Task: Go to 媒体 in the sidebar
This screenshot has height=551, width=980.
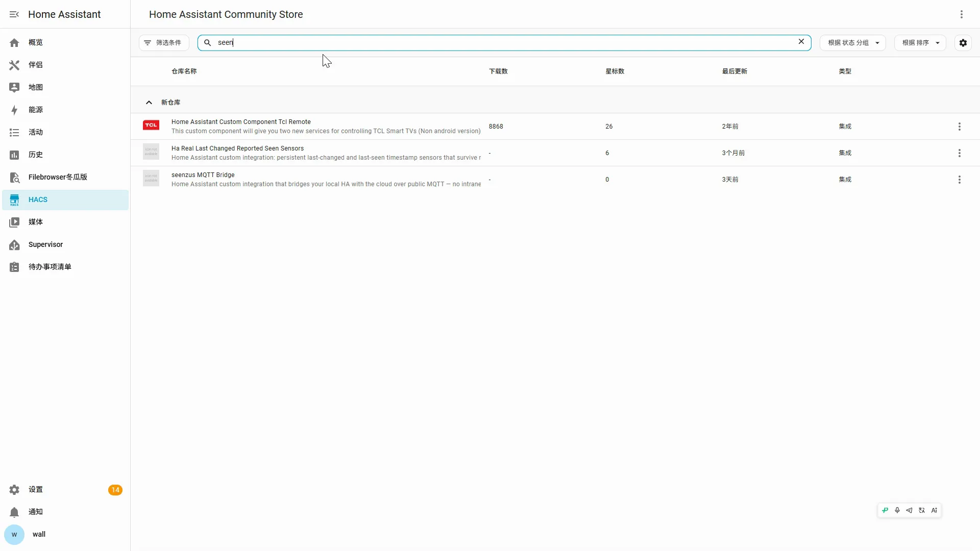Action: coord(65,222)
